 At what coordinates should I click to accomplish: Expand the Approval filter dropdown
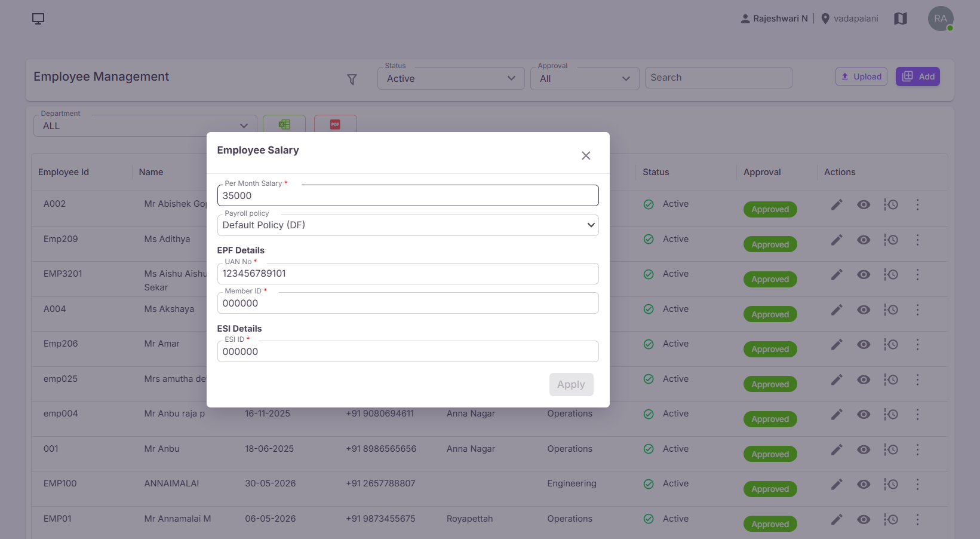tap(585, 78)
